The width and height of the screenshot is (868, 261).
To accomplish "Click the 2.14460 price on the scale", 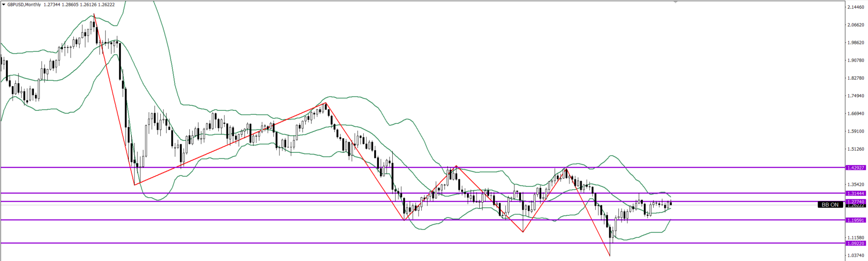I will click(x=855, y=7).
